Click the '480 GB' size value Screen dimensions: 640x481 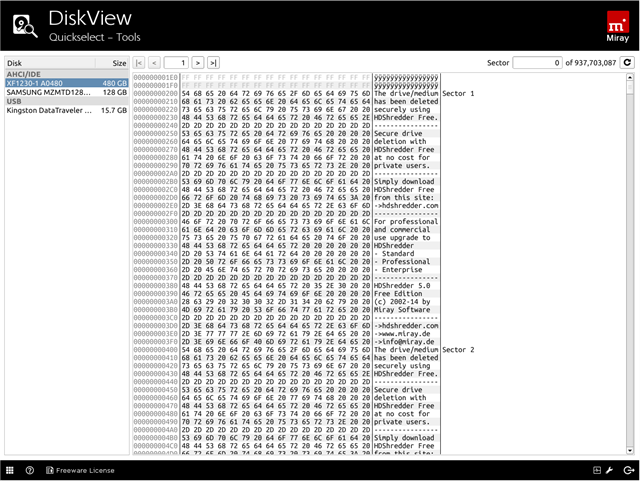[x=115, y=83]
